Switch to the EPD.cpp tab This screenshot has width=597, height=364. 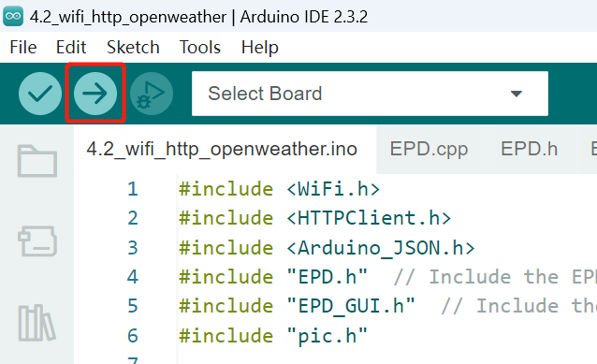click(429, 149)
